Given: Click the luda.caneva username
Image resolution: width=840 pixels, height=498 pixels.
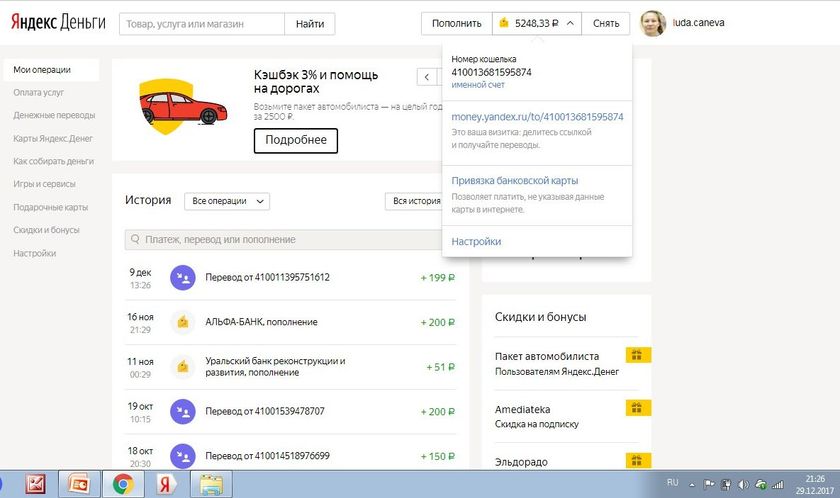Looking at the screenshot, I should [x=699, y=23].
